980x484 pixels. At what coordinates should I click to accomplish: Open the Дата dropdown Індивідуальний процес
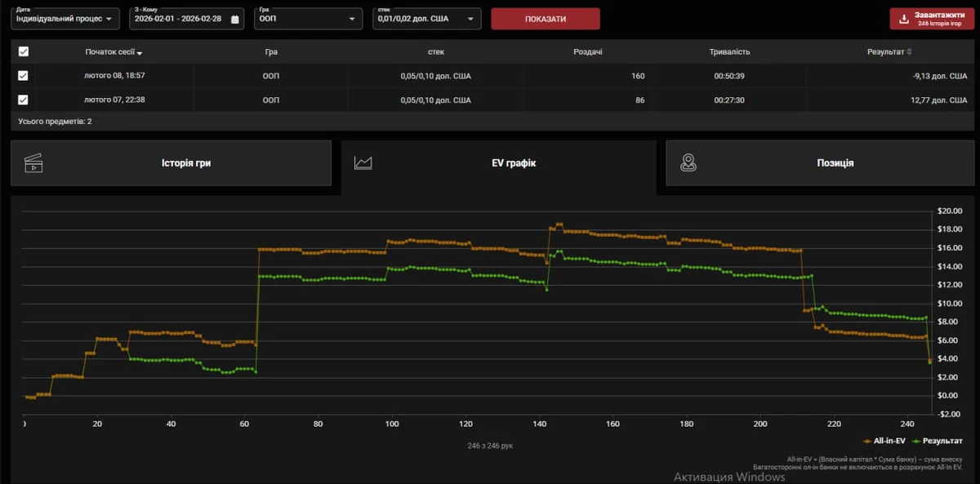[65, 19]
